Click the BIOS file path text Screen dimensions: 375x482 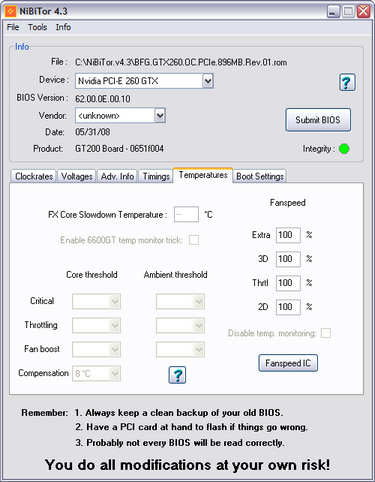181,63
